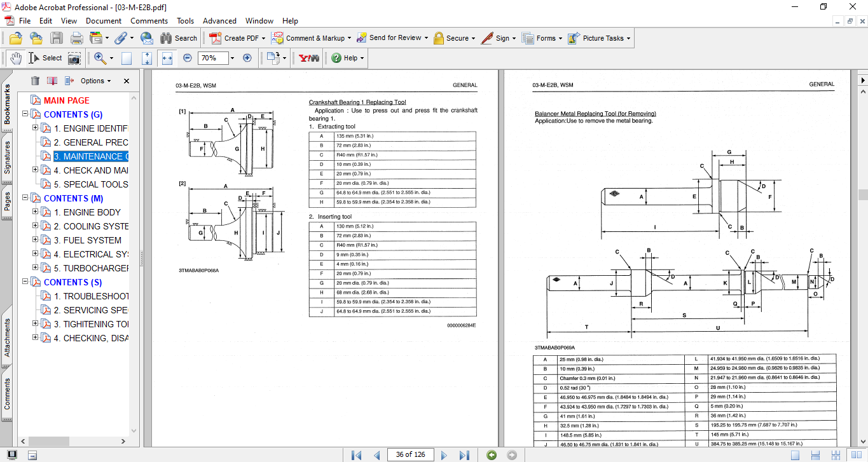The height and width of the screenshot is (462, 868).
Task: Click the Snapshot tool camera icon
Action: (74, 58)
